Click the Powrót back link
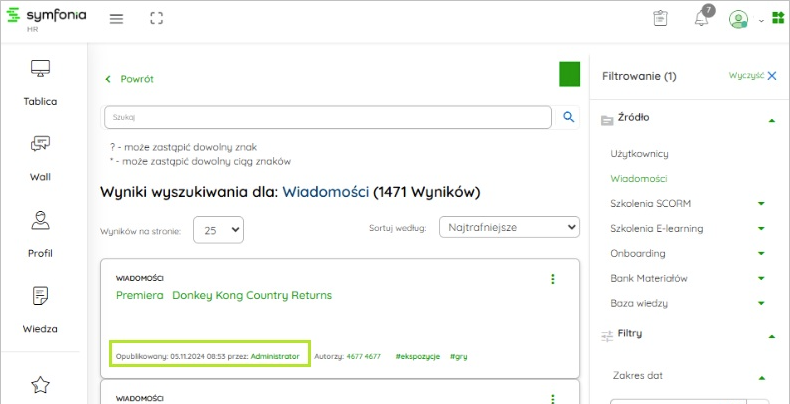This screenshot has width=790, height=404. tap(130, 79)
